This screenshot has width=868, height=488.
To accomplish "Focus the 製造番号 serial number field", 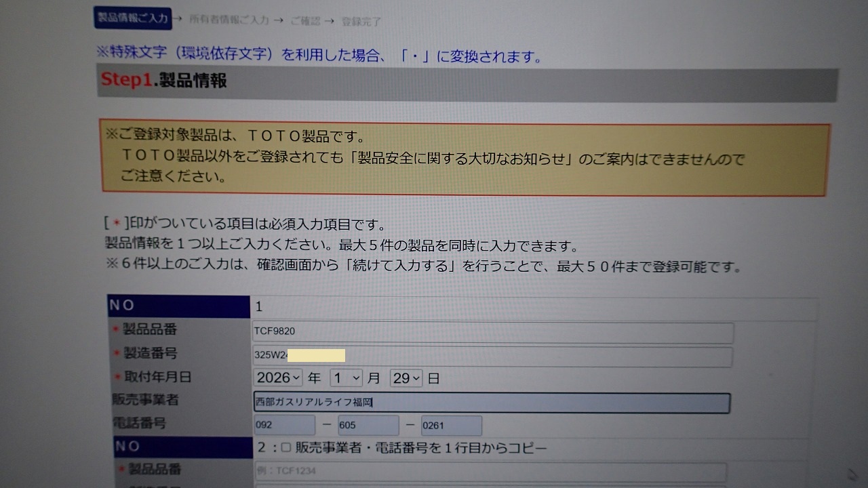I will point(492,357).
